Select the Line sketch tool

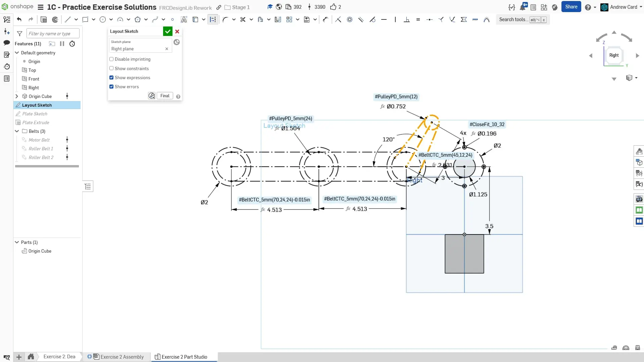click(68, 19)
